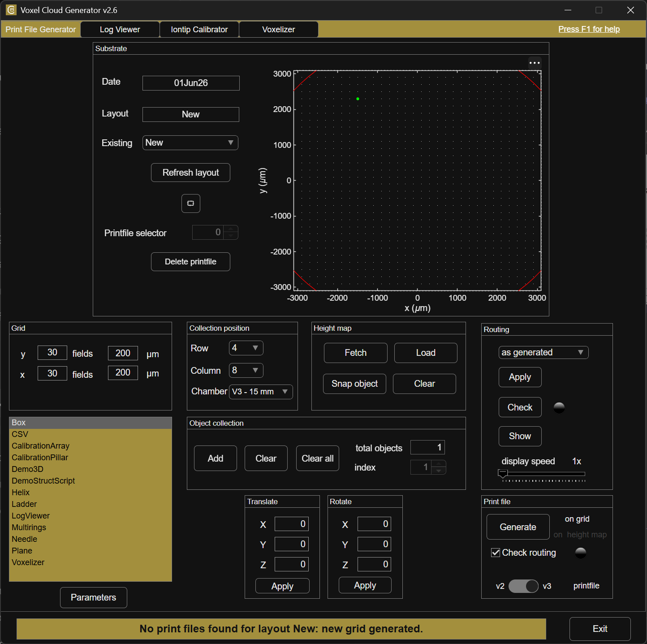
Task: Open the routing 'as generated' dropdown
Action: click(543, 352)
